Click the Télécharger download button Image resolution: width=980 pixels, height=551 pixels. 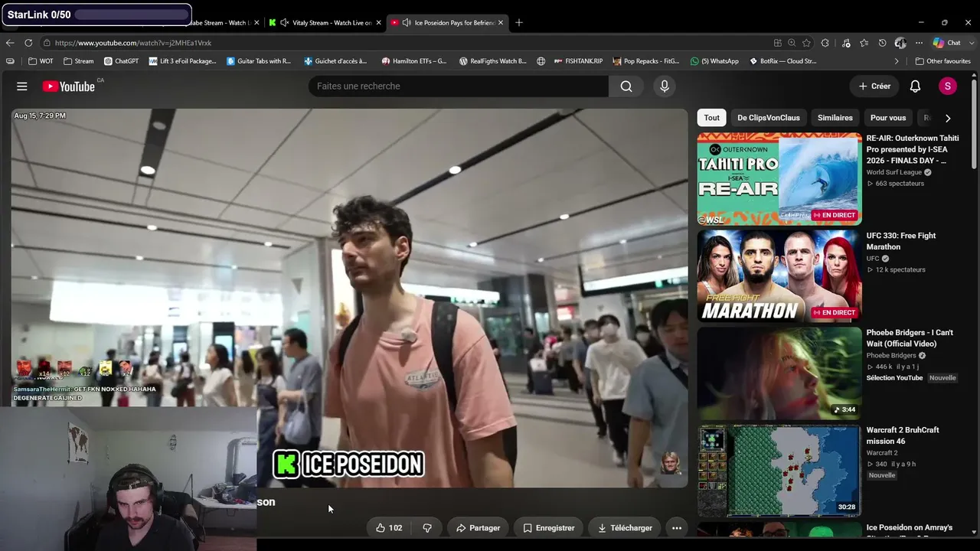[625, 528]
